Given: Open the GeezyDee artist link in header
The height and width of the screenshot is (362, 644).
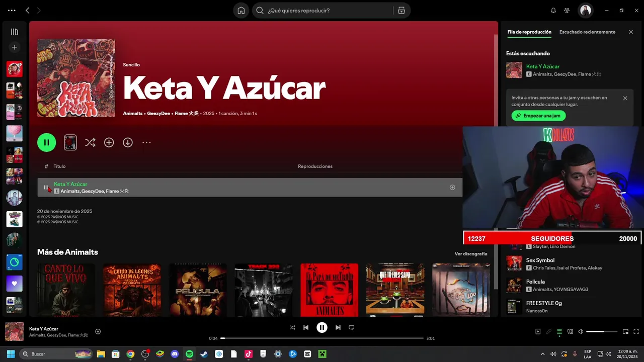Looking at the screenshot, I should pyautogui.click(x=158, y=114).
